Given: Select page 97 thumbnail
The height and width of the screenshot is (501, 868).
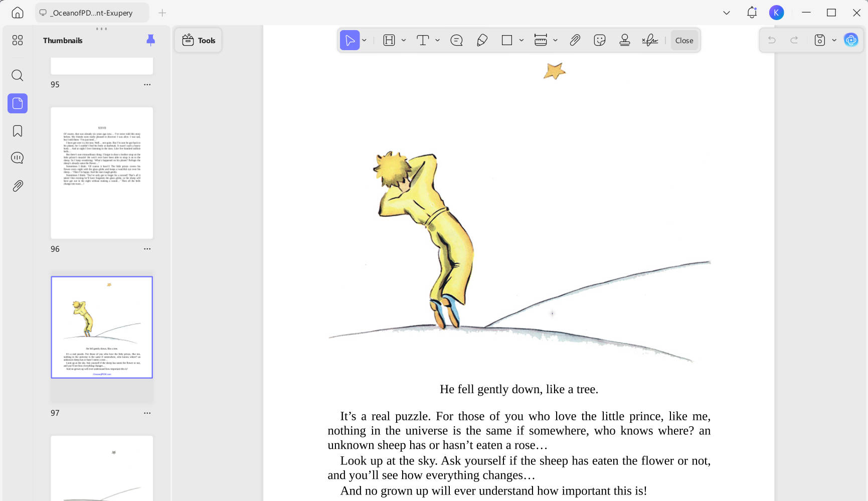Looking at the screenshot, I should [102, 327].
